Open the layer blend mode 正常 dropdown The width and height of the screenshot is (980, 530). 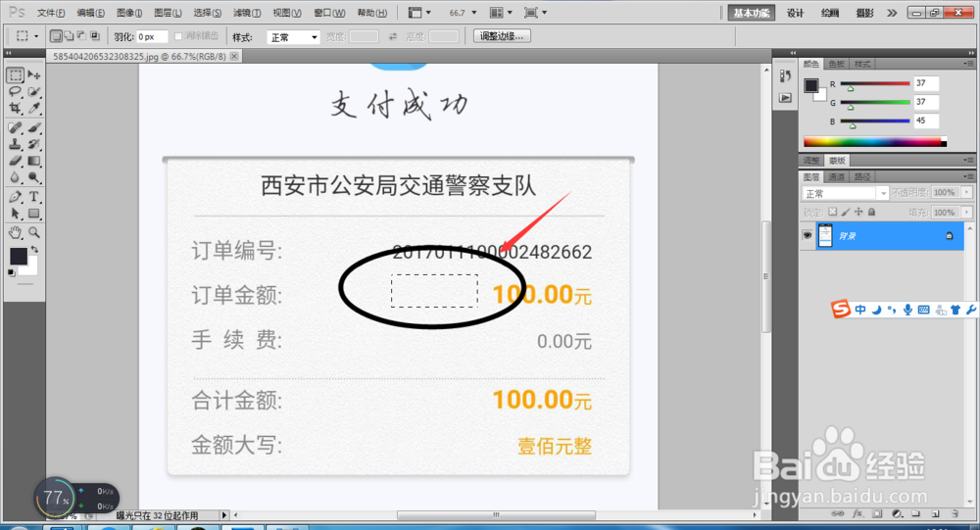pos(845,193)
